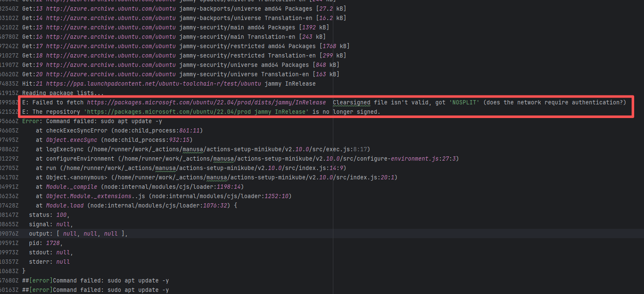Click the 'stderr: null' line
Screen dimensions: 644x294
[x=49, y=262]
